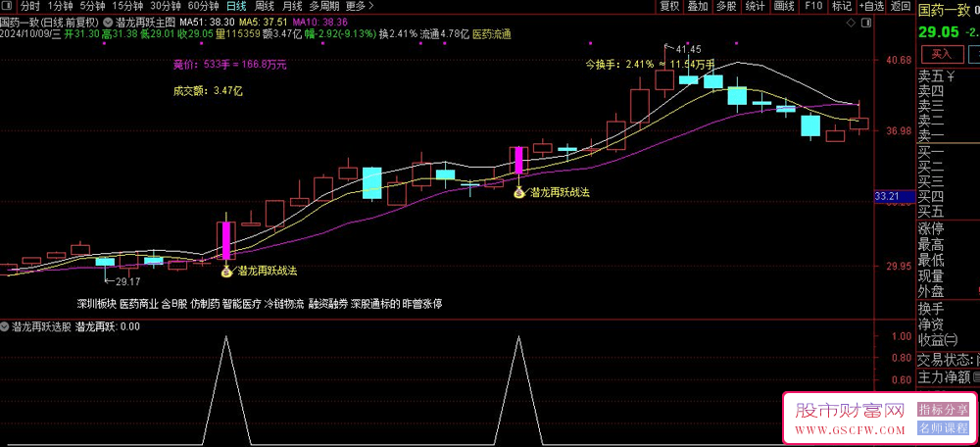Click the 竞价：533手 auction text
This screenshot has height=447, width=980.
pyautogui.click(x=230, y=65)
